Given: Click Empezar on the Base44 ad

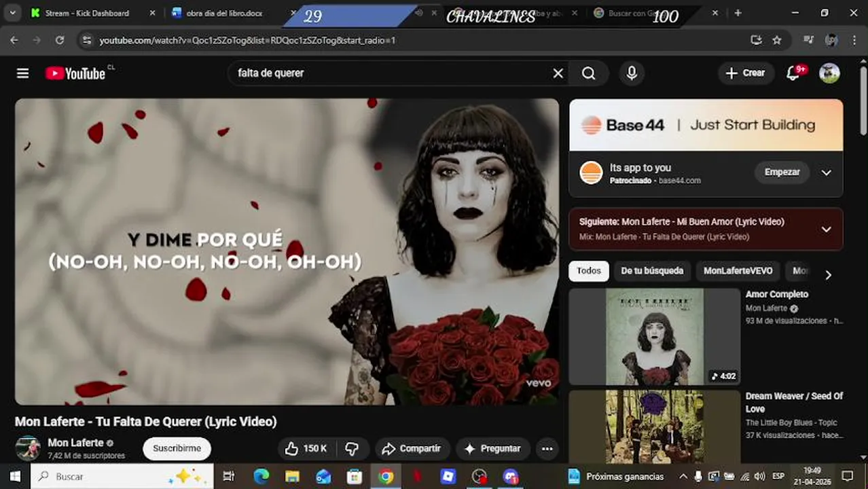Looking at the screenshot, I should 782,173.
